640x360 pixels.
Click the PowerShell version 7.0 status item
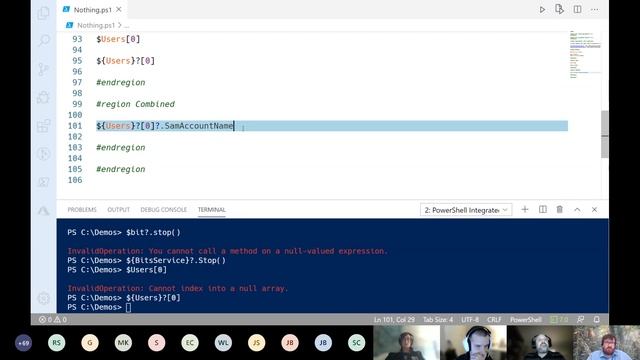(x=559, y=320)
